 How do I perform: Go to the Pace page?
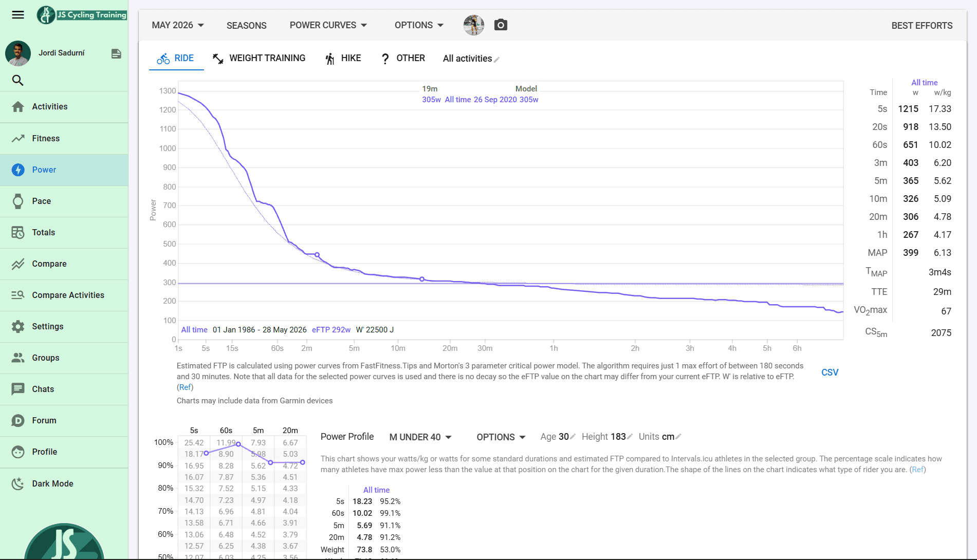[x=64, y=201]
